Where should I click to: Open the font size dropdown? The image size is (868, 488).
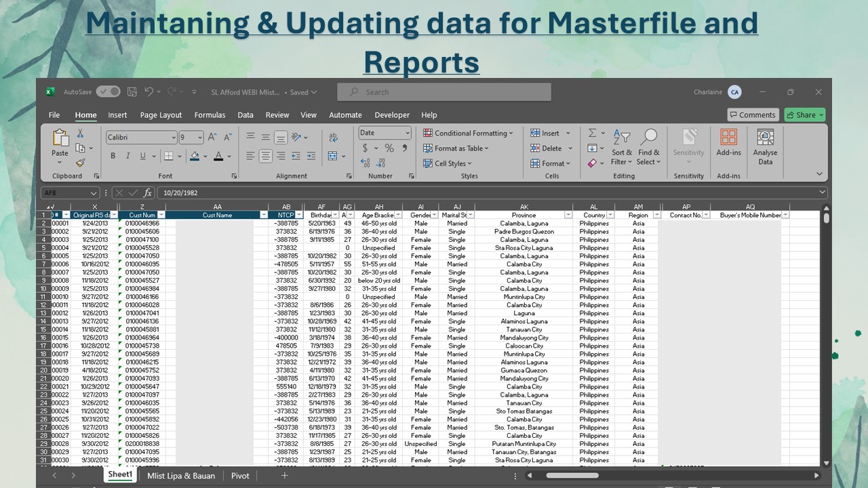coord(200,138)
